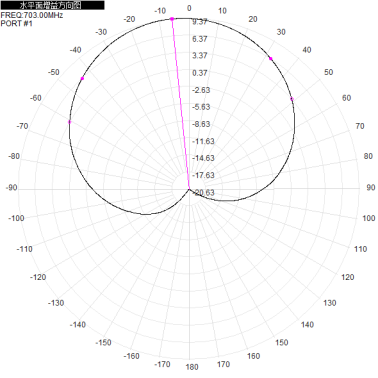Select the -11.63 radial scale label
The width and height of the screenshot is (378, 378).
[x=203, y=141]
